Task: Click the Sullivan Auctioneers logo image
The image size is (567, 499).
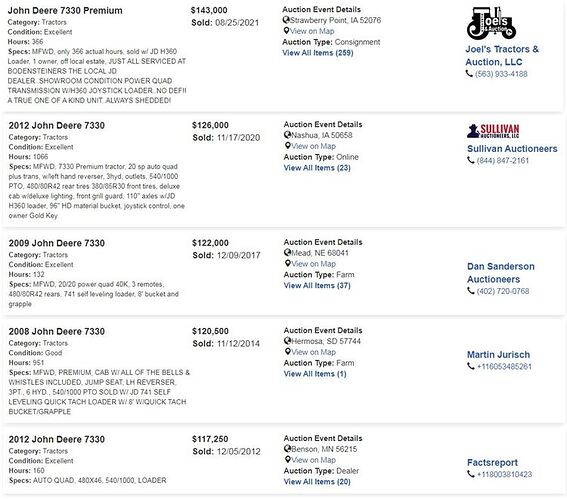Action: (x=493, y=131)
